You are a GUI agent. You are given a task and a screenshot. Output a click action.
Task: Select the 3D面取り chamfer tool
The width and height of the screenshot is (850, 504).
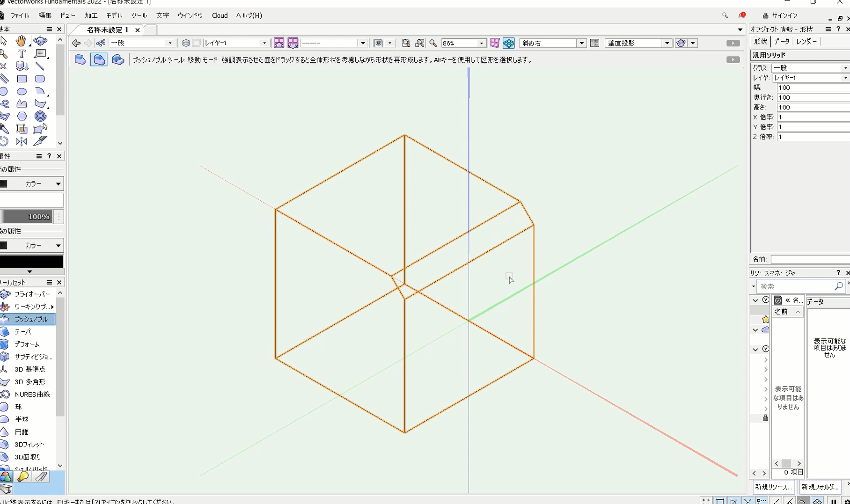click(x=28, y=457)
